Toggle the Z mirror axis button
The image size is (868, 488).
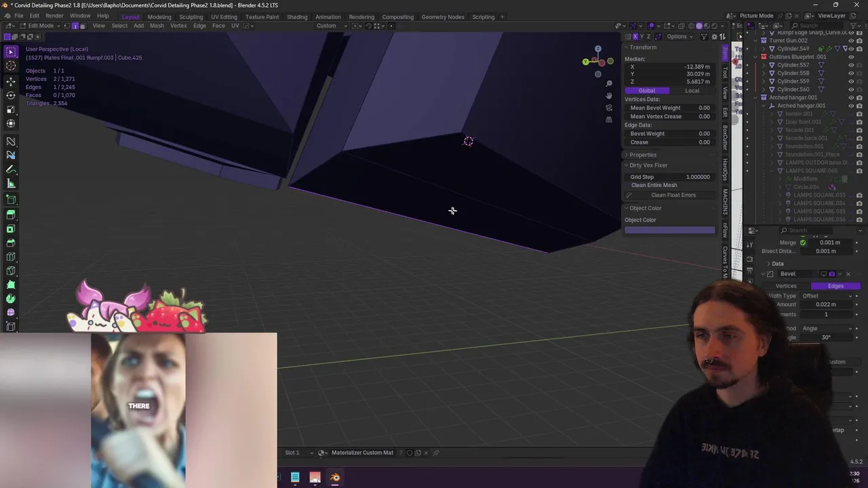649,37
